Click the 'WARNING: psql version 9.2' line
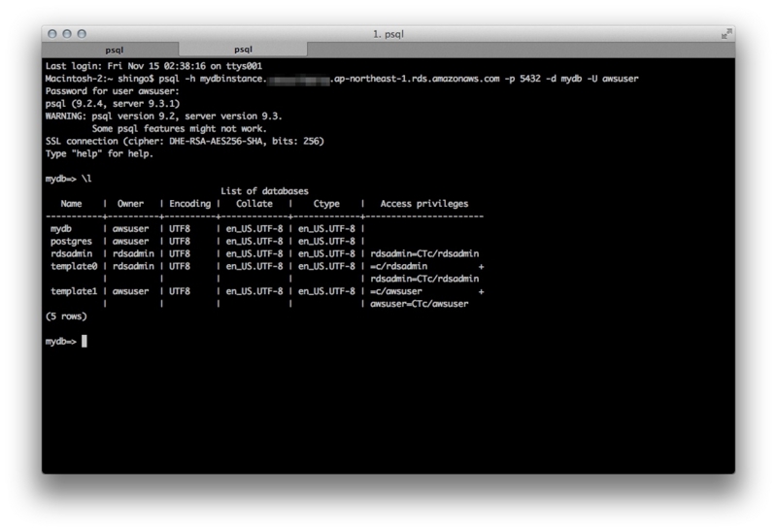 point(163,116)
